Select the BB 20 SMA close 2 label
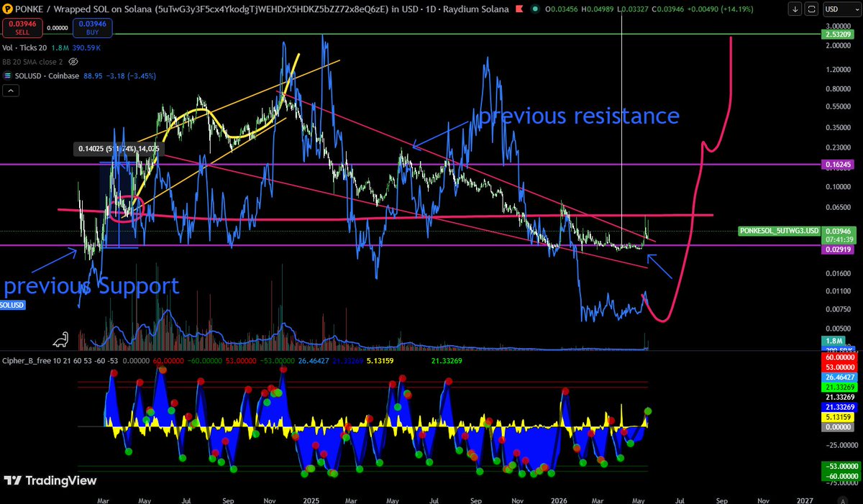Viewport: 863px width, 504px height. point(34,62)
